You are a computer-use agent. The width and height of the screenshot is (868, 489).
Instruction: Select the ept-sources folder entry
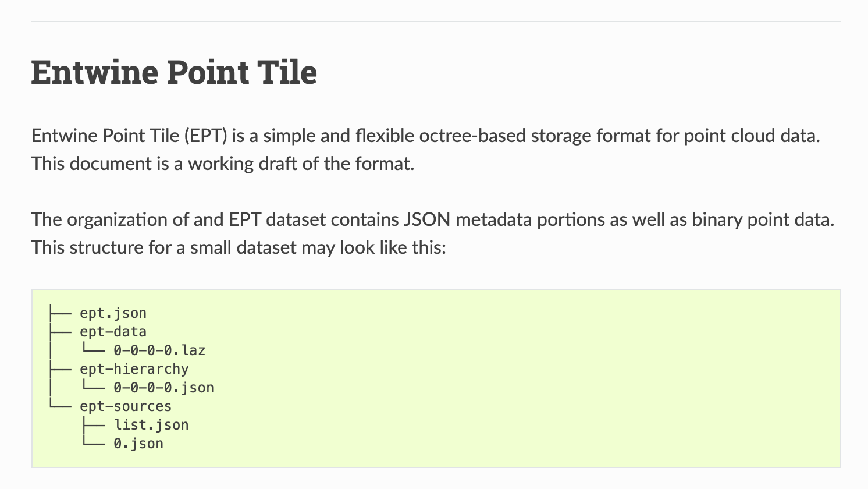pyautogui.click(x=126, y=406)
